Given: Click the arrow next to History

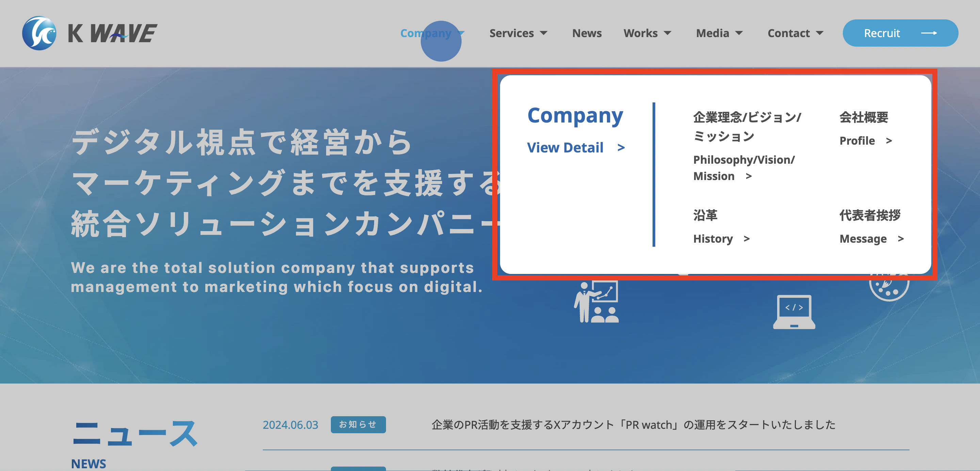Looking at the screenshot, I should (x=746, y=239).
